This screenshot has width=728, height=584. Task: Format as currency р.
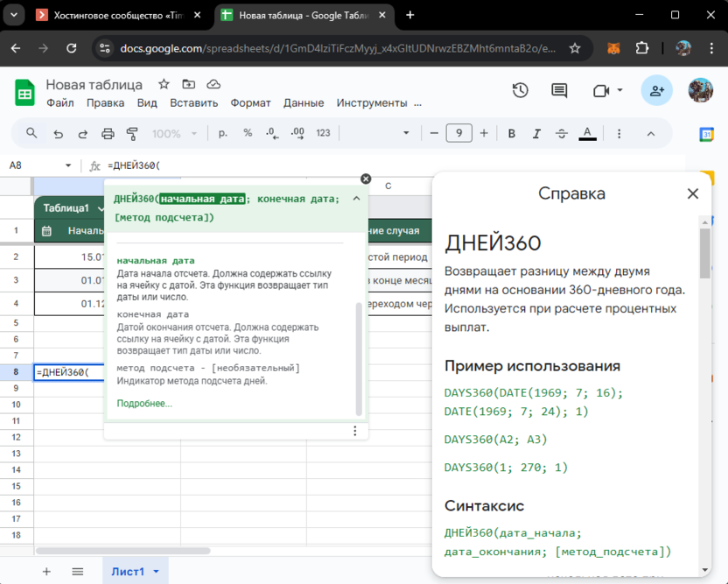[223, 133]
